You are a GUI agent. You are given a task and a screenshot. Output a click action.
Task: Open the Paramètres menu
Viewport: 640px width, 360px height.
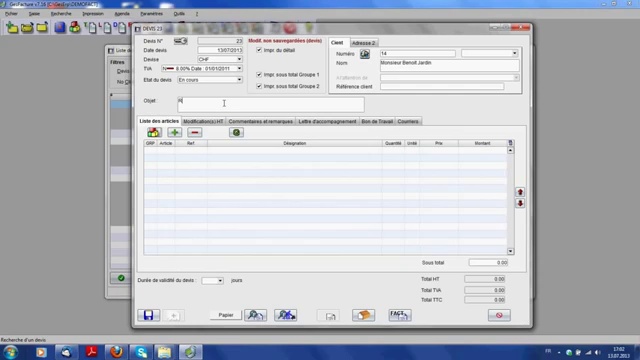point(151,13)
